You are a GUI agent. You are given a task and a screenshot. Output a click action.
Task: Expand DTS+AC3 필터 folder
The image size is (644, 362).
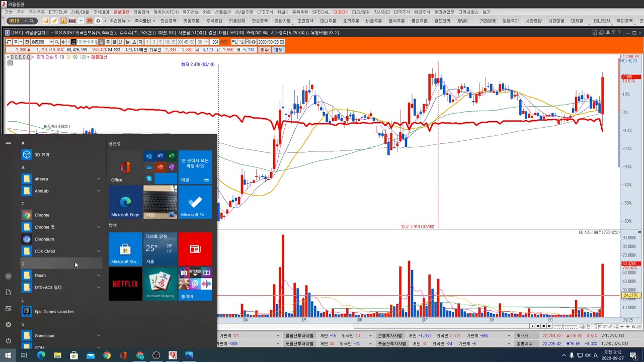98,288
